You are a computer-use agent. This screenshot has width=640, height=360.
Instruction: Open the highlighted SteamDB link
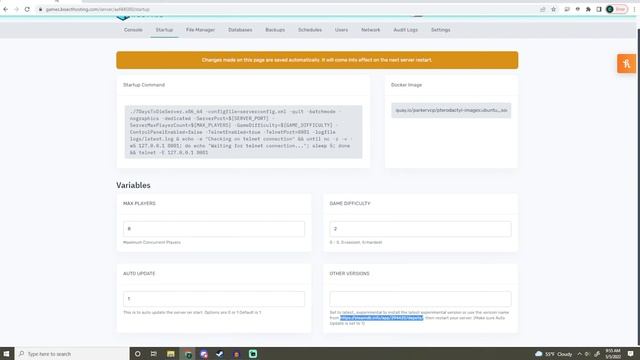tap(382, 318)
